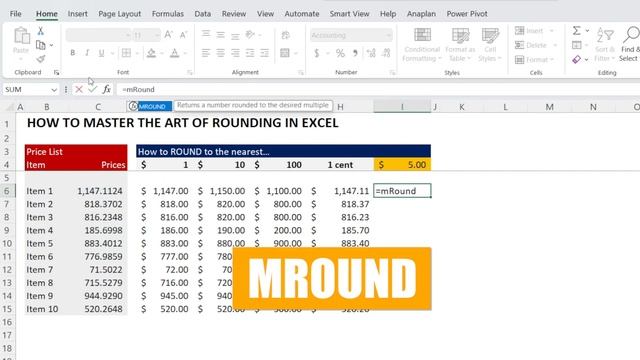Click Select All corner triangle
This screenshot has height=360, width=640.
point(9,107)
